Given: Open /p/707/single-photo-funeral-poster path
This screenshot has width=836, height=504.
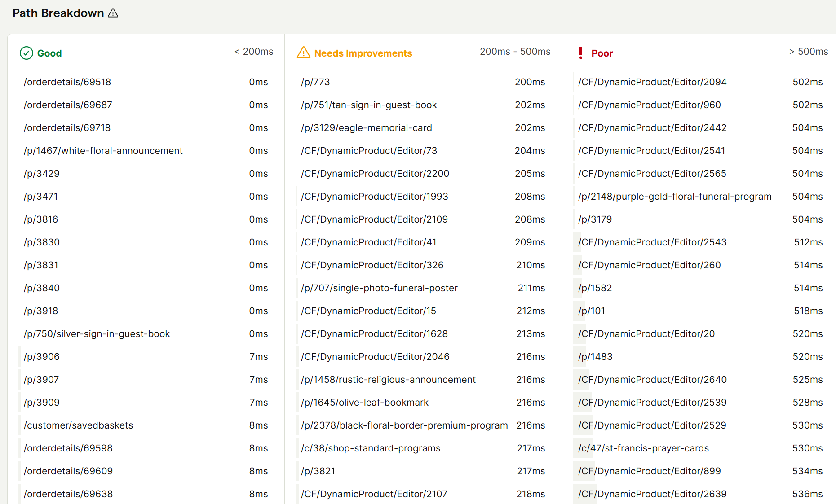Looking at the screenshot, I should pyautogui.click(x=379, y=288).
